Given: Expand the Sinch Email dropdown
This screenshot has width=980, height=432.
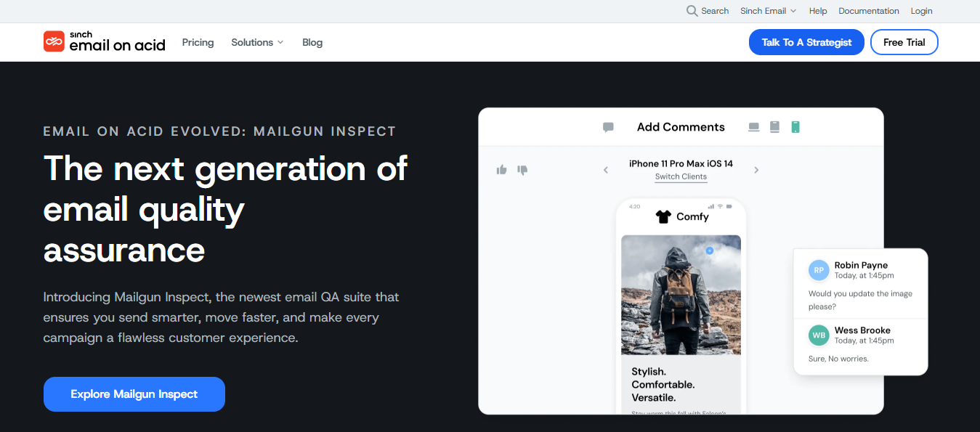Looking at the screenshot, I should pos(768,11).
